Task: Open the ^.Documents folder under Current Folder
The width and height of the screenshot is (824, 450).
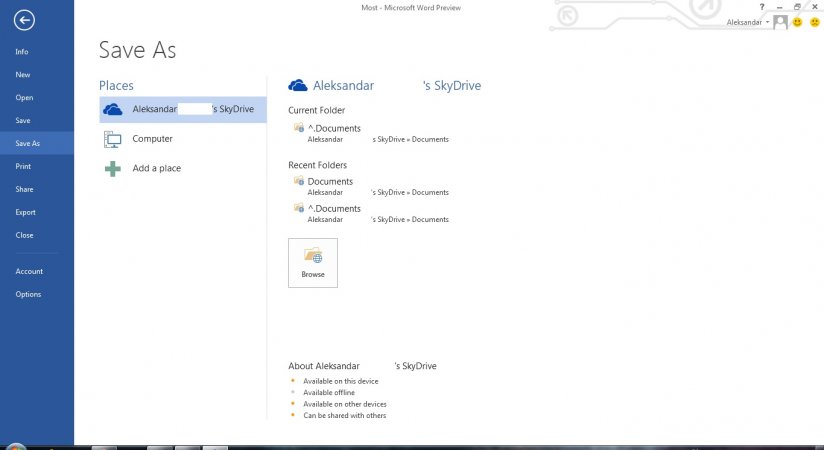Action: click(370, 133)
